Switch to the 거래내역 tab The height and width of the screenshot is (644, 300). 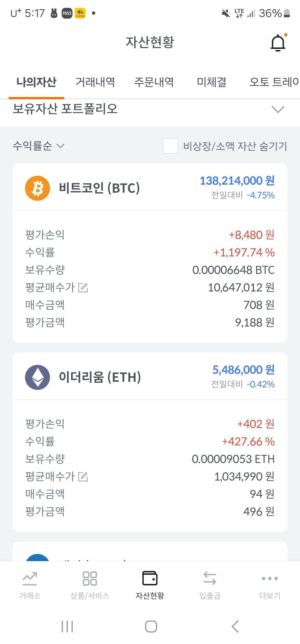pos(95,82)
